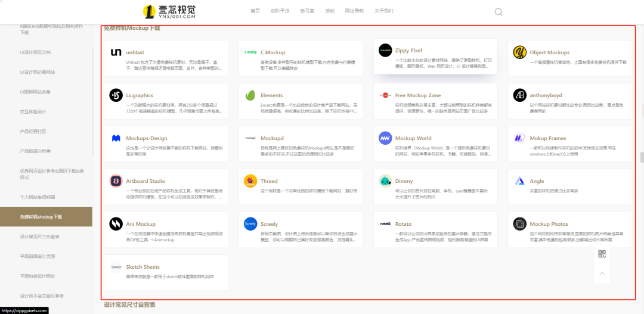
Task: Click the 设计常见尺寸自查表 section heading
Action: click(x=129, y=305)
